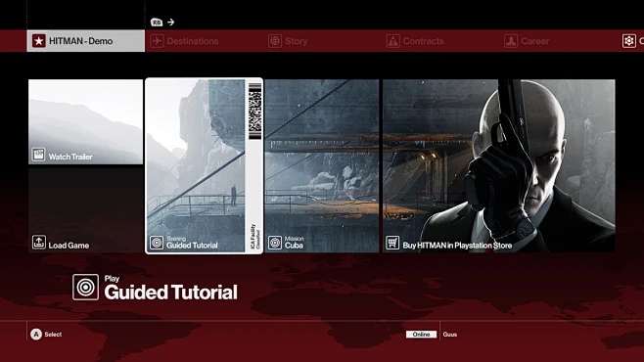Click the RB bumper next-tab icon
The height and width of the screenshot is (362, 644).
pyautogui.click(x=157, y=23)
